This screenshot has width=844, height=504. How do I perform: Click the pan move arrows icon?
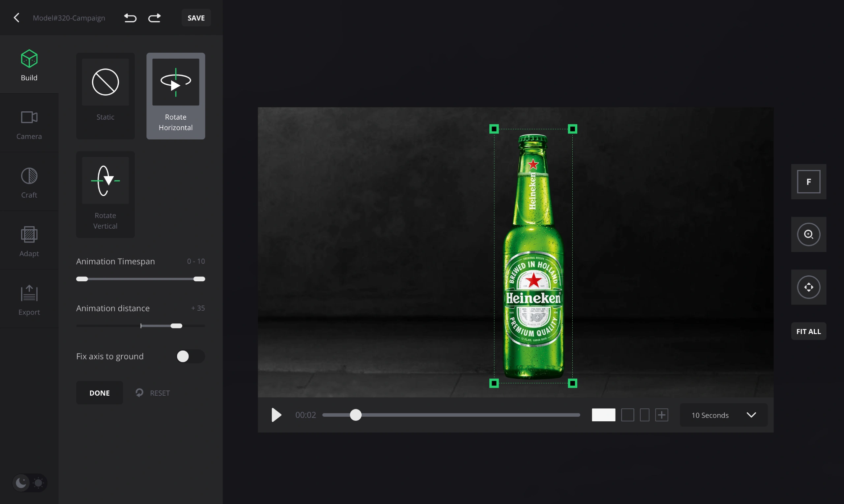808,287
